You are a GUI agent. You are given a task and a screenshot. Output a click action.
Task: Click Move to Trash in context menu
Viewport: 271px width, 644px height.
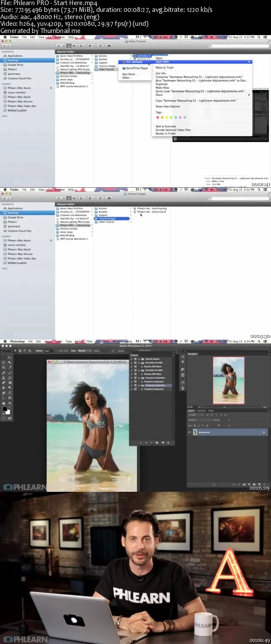pos(164,68)
